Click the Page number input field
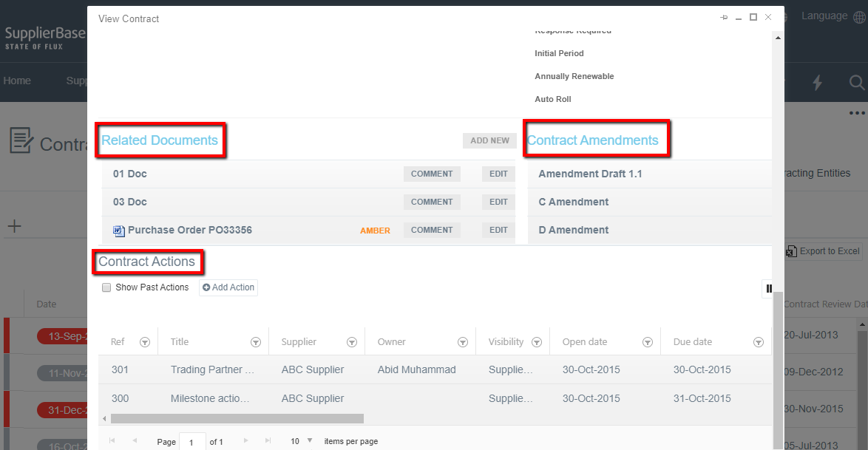Screen dimensions: 868x450 click(191, 441)
